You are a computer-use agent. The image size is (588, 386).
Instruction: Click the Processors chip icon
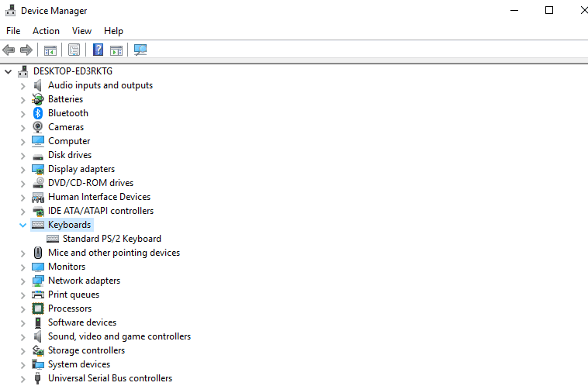pyautogui.click(x=37, y=308)
